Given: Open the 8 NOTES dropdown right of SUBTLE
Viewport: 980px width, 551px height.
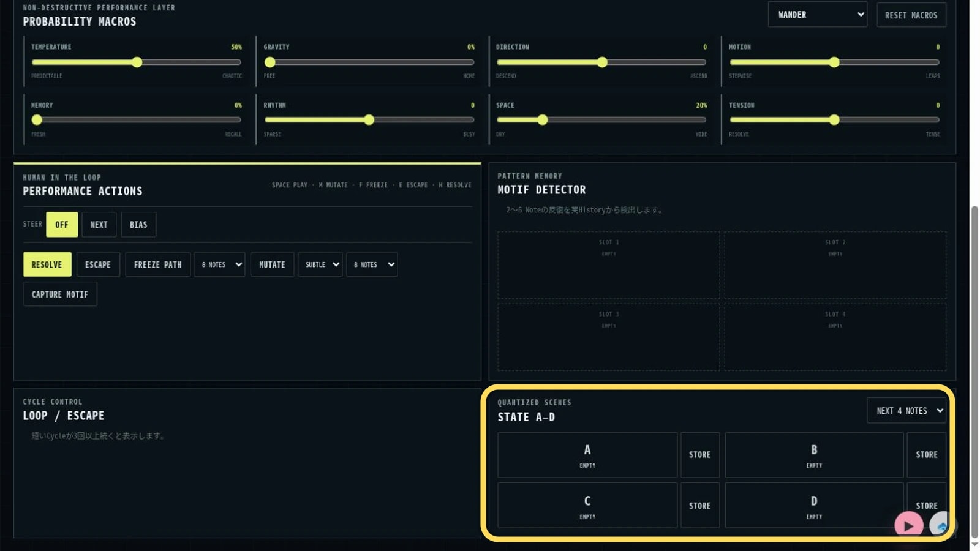Looking at the screenshot, I should [372, 264].
